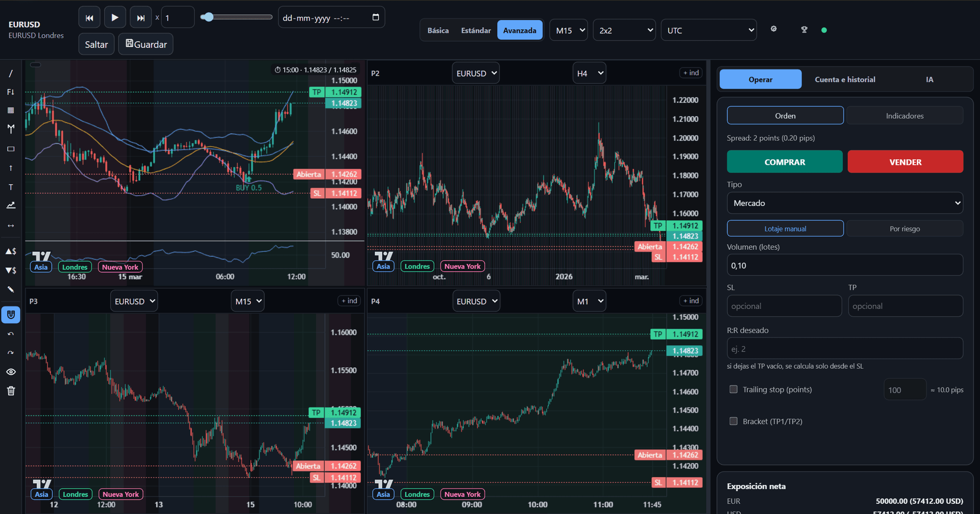The width and height of the screenshot is (980, 514).
Task: Rewind the replay to the start
Action: click(x=89, y=18)
